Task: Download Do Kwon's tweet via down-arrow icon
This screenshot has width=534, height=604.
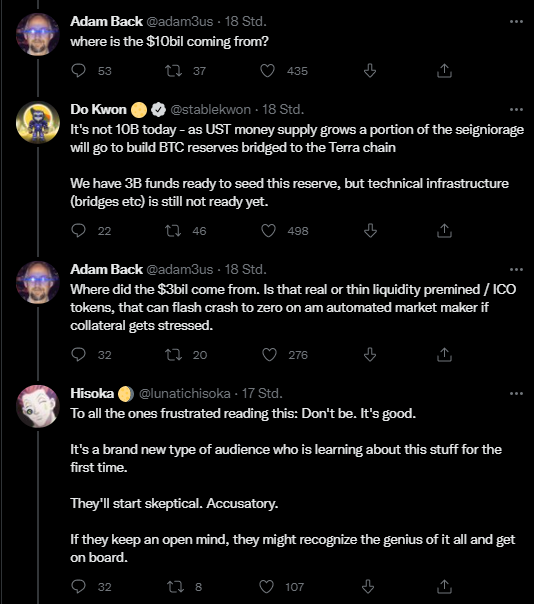Action: (x=370, y=230)
